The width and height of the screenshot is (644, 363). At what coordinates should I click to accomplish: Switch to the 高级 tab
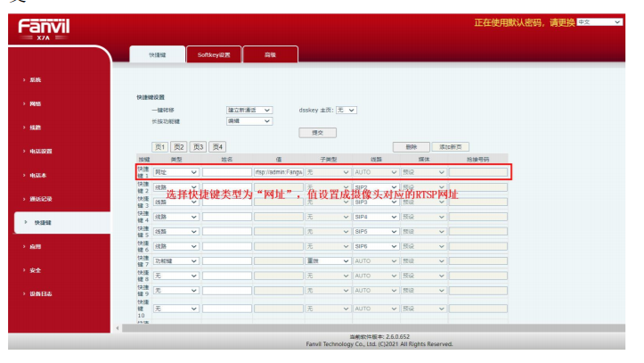pyautogui.click(x=270, y=54)
